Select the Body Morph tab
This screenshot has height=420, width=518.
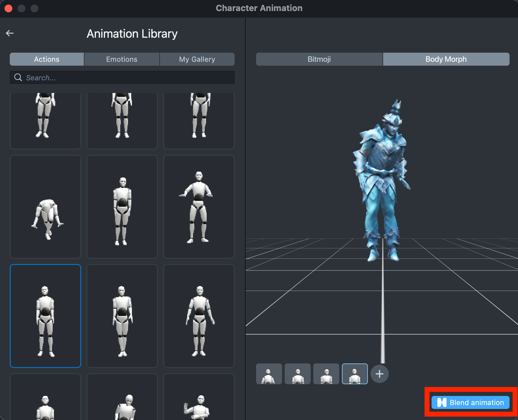(x=446, y=59)
